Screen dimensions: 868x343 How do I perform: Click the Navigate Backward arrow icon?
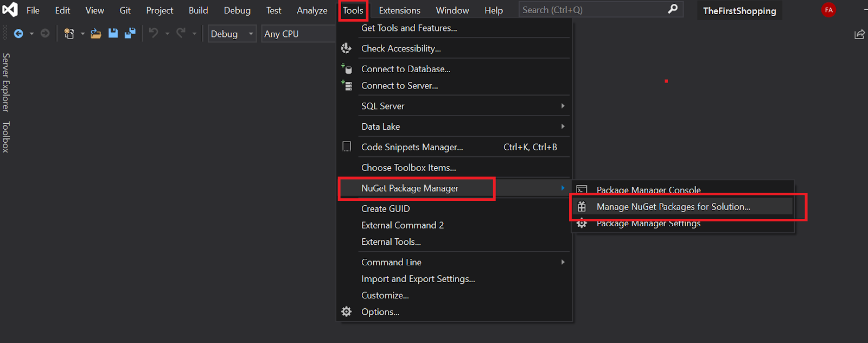[x=18, y=34]
